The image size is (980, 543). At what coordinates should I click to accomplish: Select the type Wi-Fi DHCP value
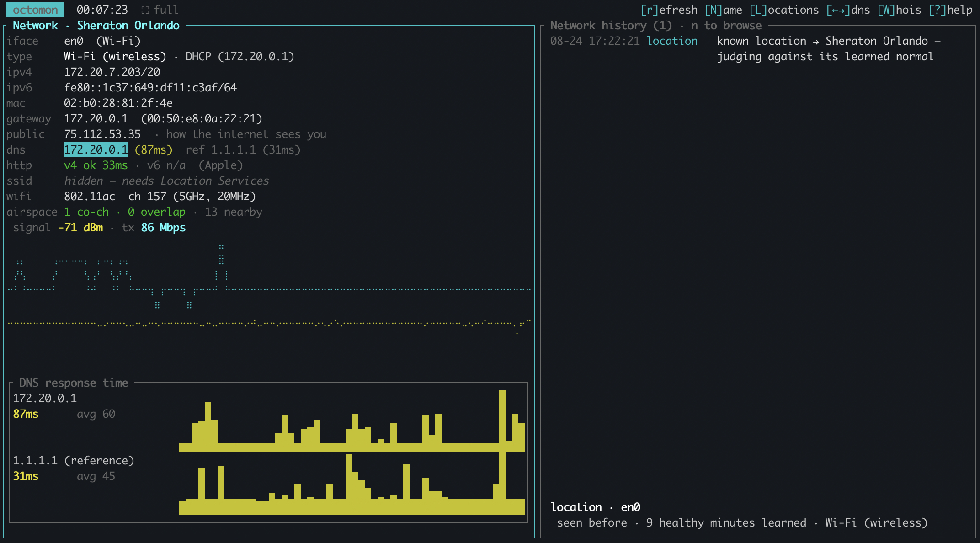179,56
